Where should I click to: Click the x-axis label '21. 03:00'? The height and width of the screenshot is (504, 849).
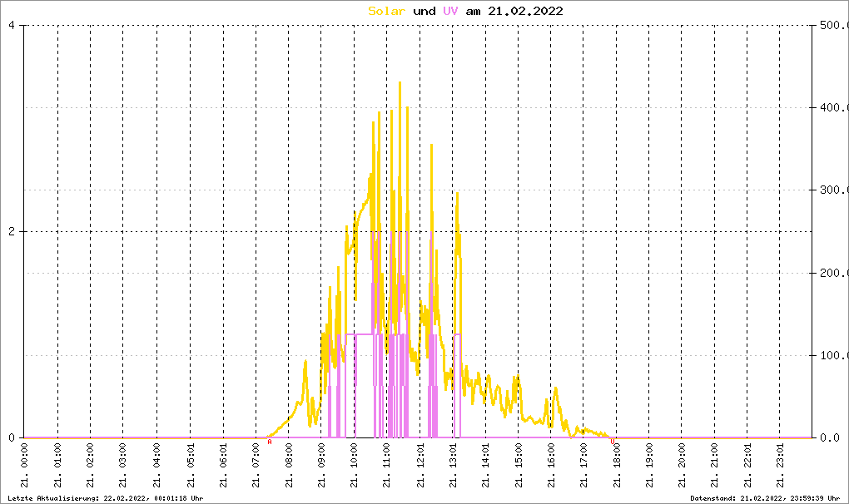click(123, 466)
